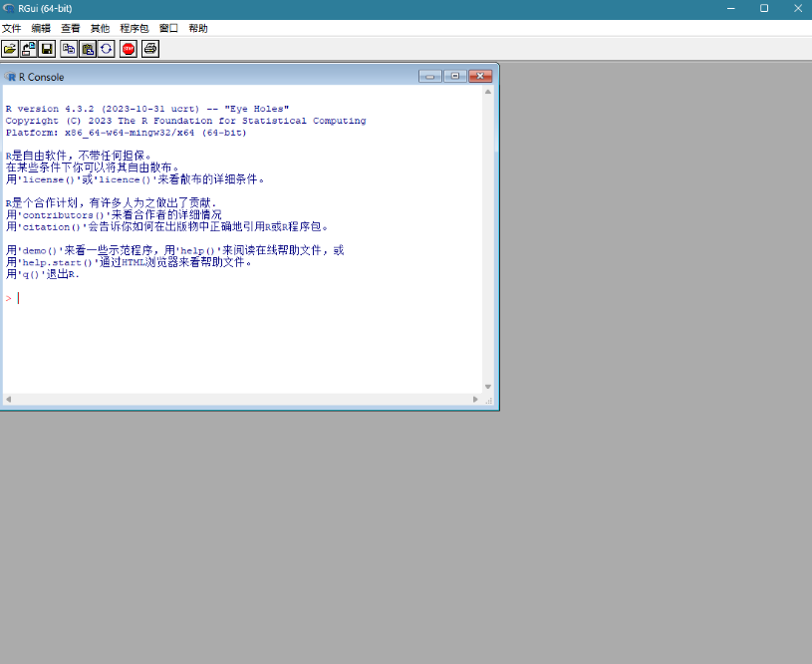The height and width of the screenshot is (664, 812).
Task: Click the "Platform: x86_64-w64-mingw32/x64" line
Action: pyautogui.click(x=127, y=133)
